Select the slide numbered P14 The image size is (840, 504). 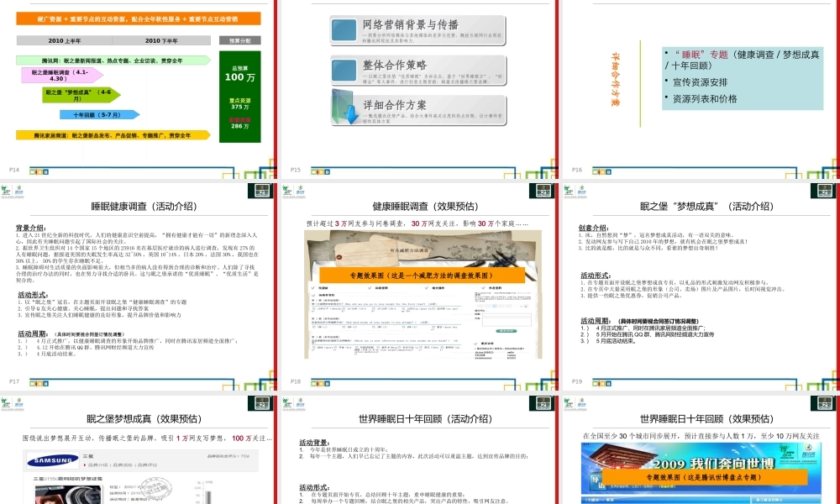pos(137,89)
